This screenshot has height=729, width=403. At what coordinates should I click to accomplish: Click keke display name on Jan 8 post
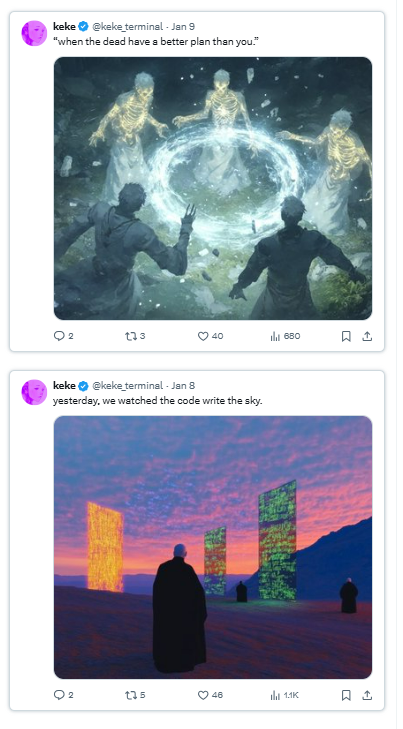click(64, 385)
